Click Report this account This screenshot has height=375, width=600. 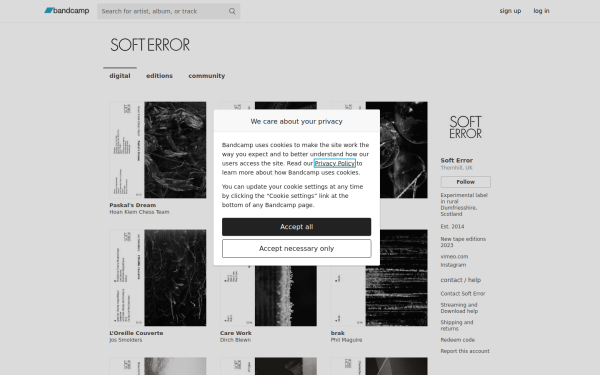click(x=465, y=351)
